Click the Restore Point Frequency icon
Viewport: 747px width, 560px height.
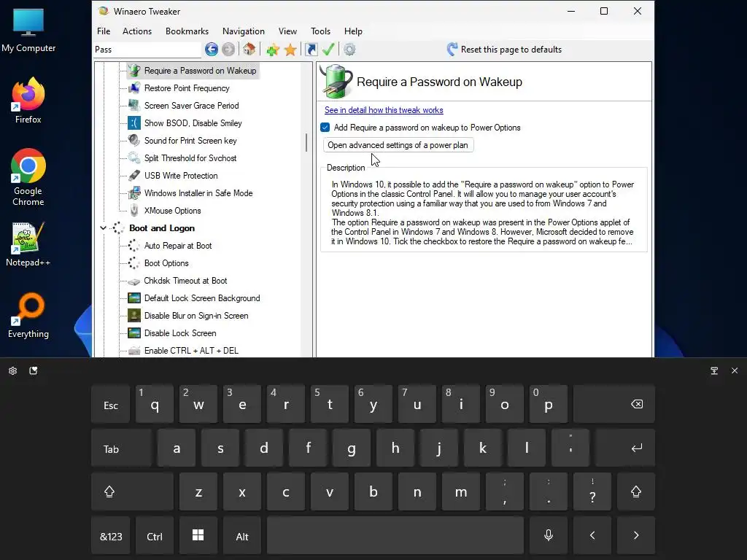tap(134, 88)
